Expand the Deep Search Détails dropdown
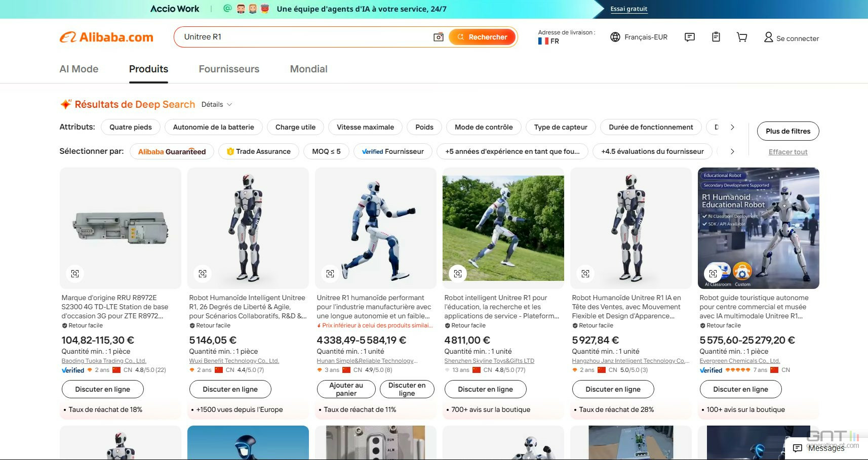868x460 pixels. pos(217,105)
